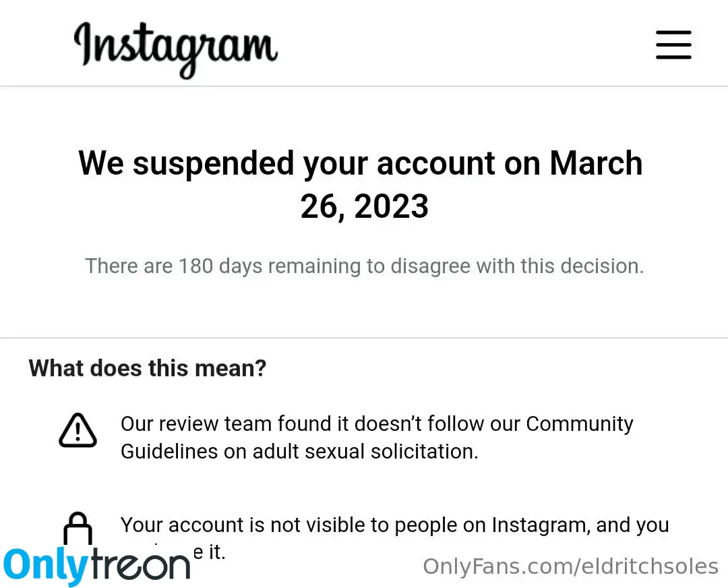This screenshot has height=588, width=728.
Task: Click the "treon" part of the watermark
Action: click(x=140, y=565)
